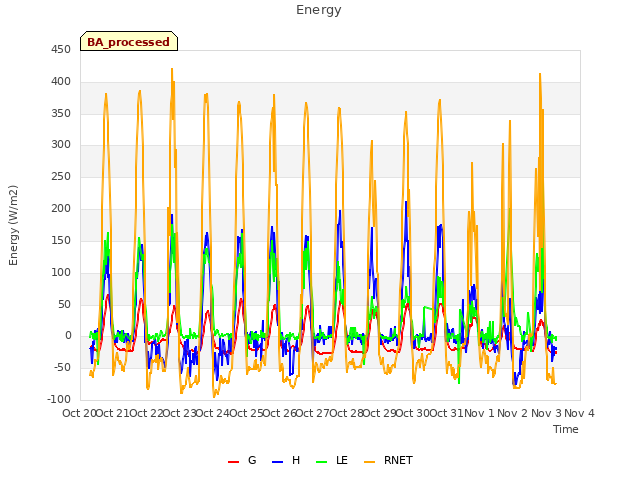Click the 300 y-axis tick label
640x480 pixels.
(61, 144)
